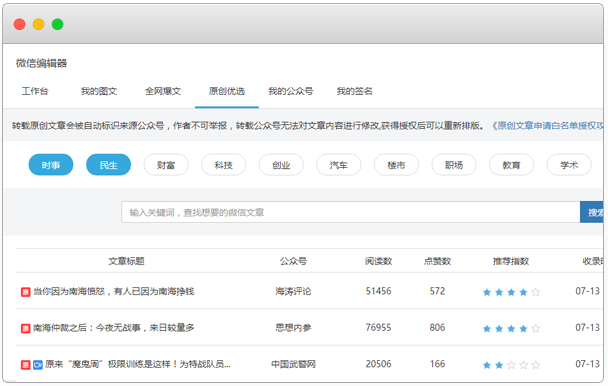Open article 南海仲裁之后：今夜无战事
Screen dimensions: 608x386
tap(114, 328)
